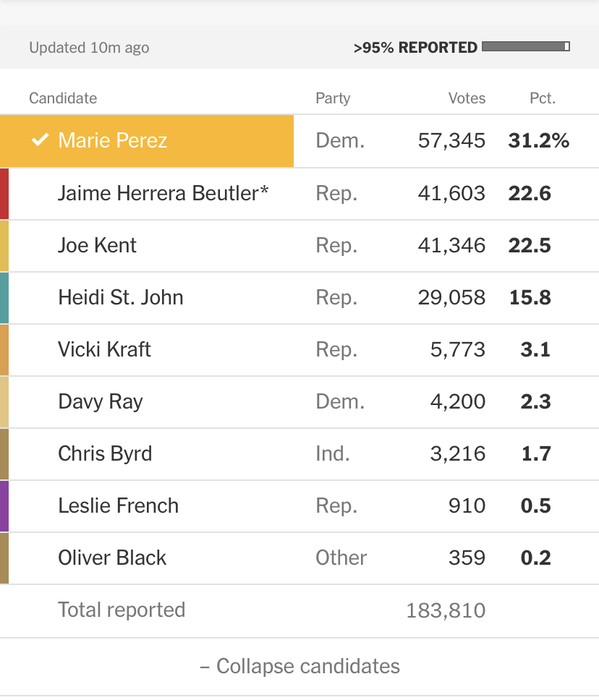Click the yellow color bar beside Joe Kent
This screenshot has height=700, width=599.
[4, 246]
